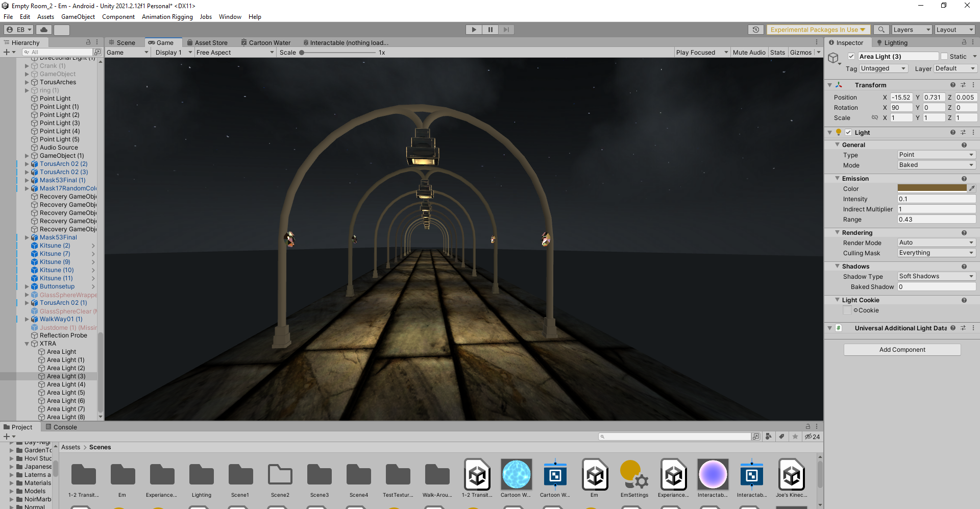Lock the Inspector panel
980x509 pixels.
(964, 42)
